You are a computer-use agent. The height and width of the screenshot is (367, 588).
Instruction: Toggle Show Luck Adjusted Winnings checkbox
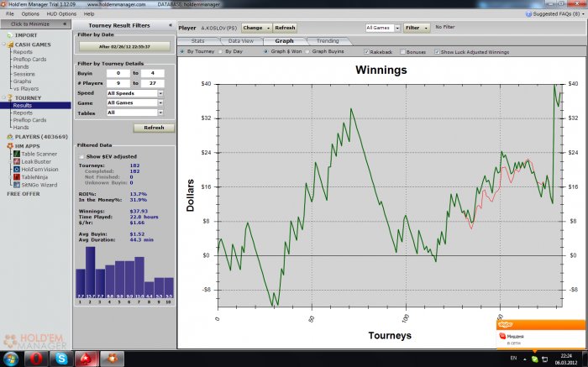437,52
